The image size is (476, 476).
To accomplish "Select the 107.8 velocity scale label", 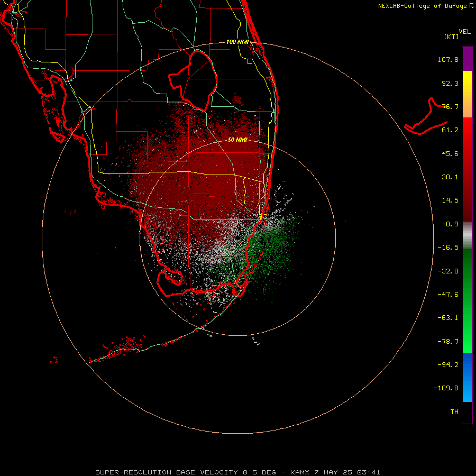I will tap(448, 59).
